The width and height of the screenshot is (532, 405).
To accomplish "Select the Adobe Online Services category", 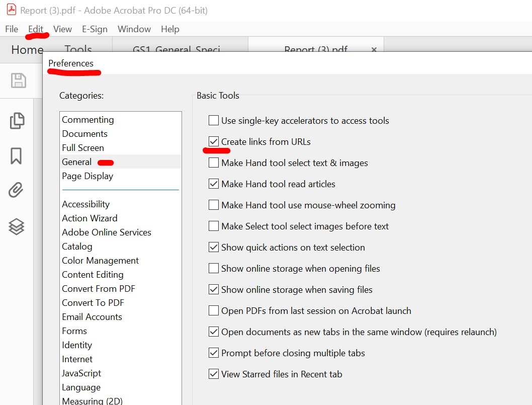I will 121,232.
